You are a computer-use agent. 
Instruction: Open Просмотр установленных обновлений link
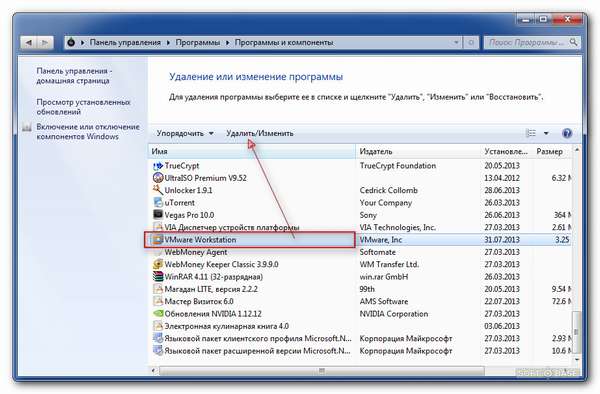click(83, 107)
